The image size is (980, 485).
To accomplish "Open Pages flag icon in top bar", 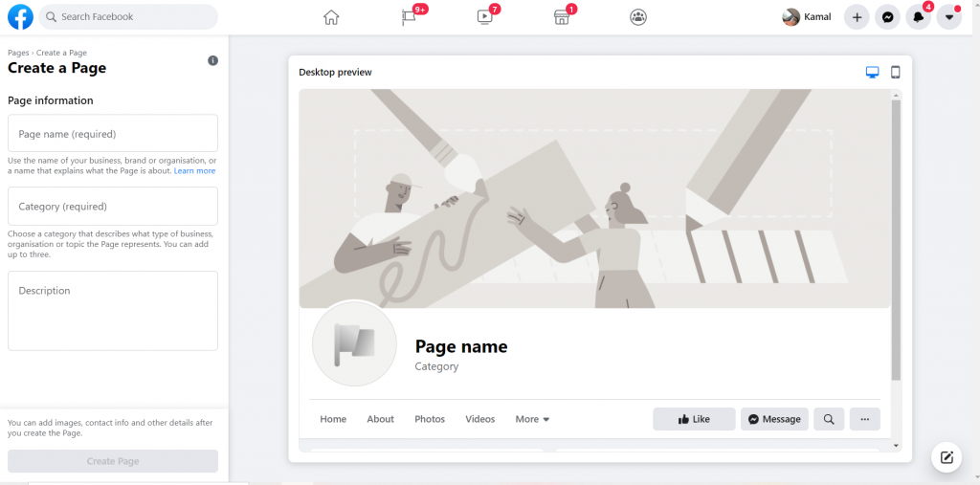I will (x=409, y=17).
